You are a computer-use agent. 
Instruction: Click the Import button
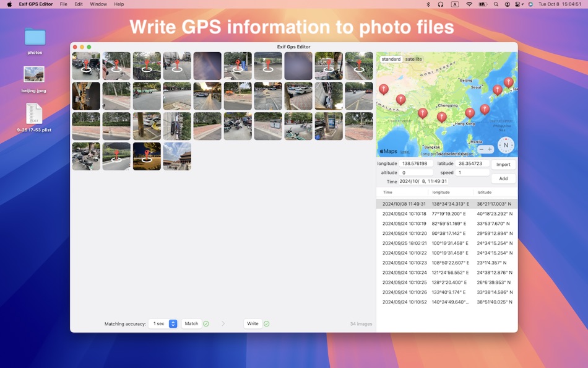tap(503, 164)
